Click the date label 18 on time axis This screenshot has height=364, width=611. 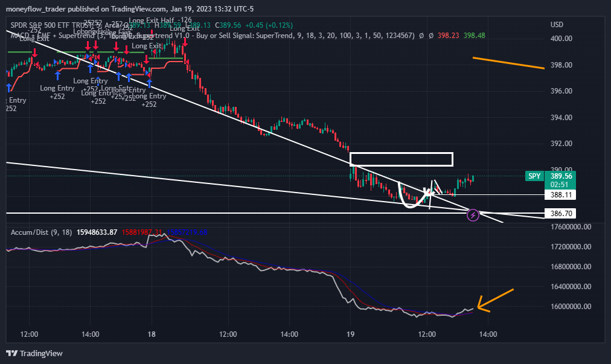[152, 334]
